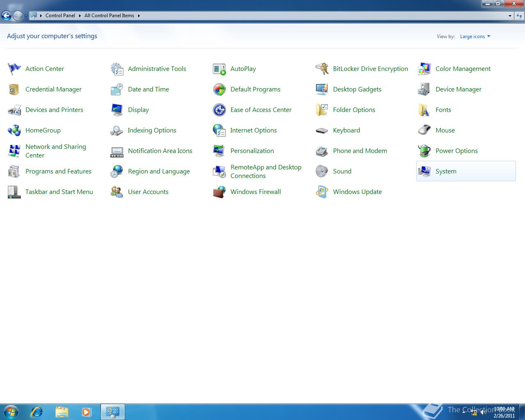The image size is (525, 420).
Task: Click the Network and Sharing Center icon
Action: pos(14,151)
